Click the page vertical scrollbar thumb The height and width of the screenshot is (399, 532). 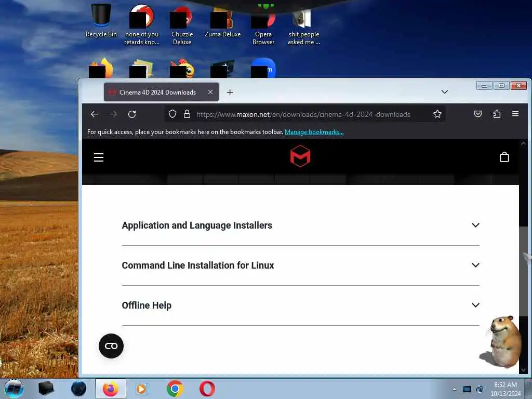pyautogui.click(x=524, y=271)
